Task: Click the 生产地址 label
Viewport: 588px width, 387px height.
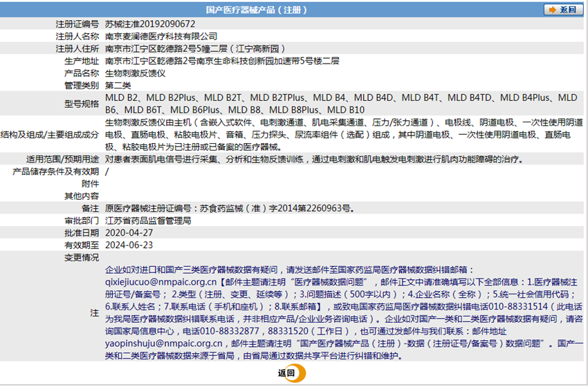Action: coord(82,61)
